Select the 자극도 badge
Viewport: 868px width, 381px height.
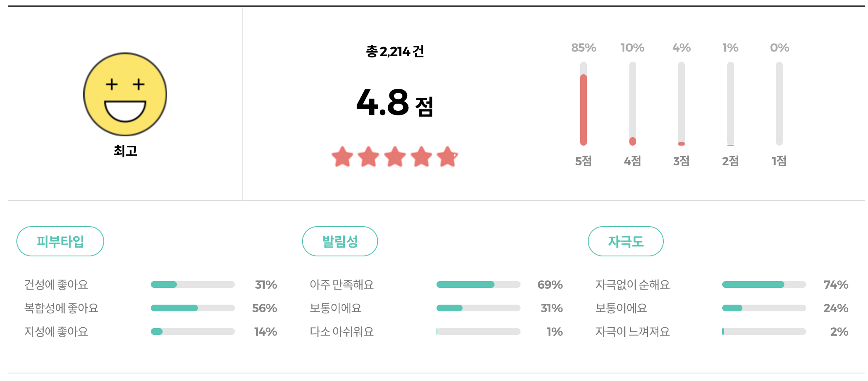[626, 241]
